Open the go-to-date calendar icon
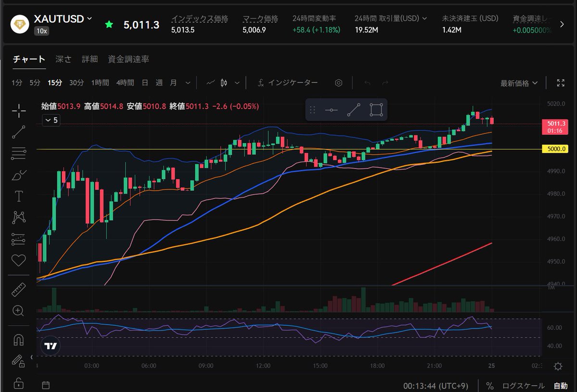Viewport: 577px width, 392px height. (x=46, y=385)
